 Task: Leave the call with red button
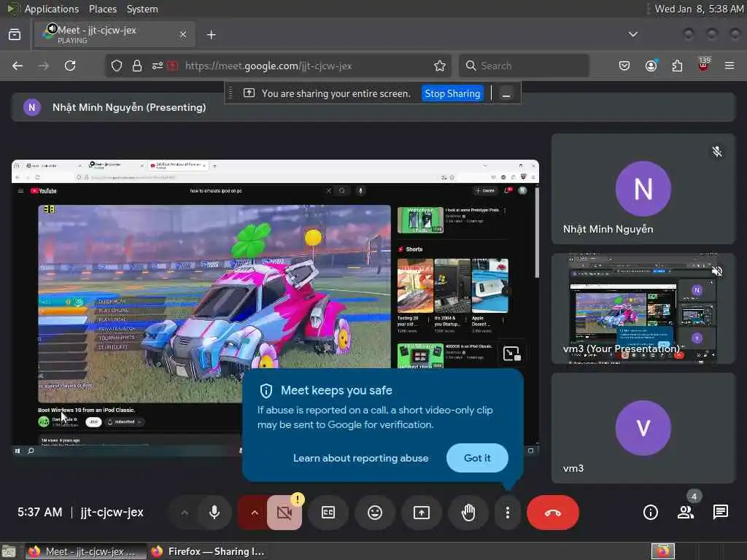point(553,513)
